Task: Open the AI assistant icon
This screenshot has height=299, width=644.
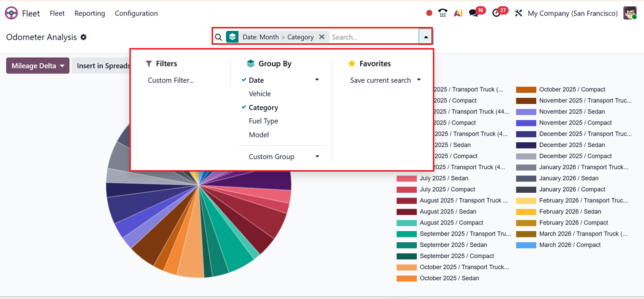Action: click(458, 13)
